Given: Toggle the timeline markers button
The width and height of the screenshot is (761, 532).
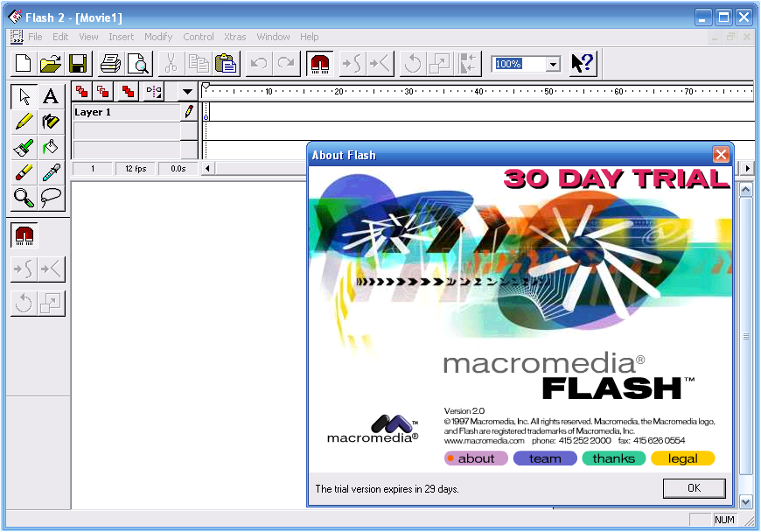Looking at the screenshot, I should [154, 91].
